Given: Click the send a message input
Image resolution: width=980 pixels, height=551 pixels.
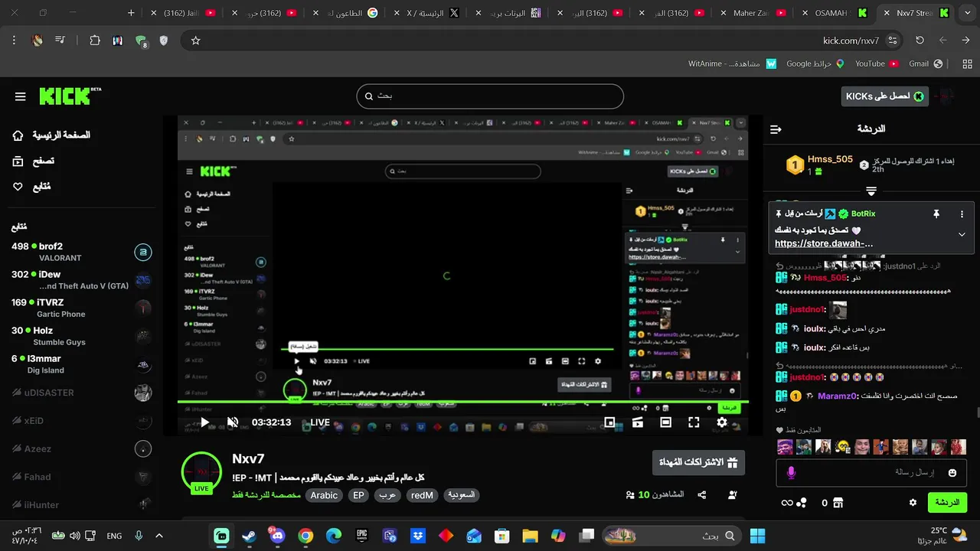Looking at the screenshot, I should [x=871, y=473].
